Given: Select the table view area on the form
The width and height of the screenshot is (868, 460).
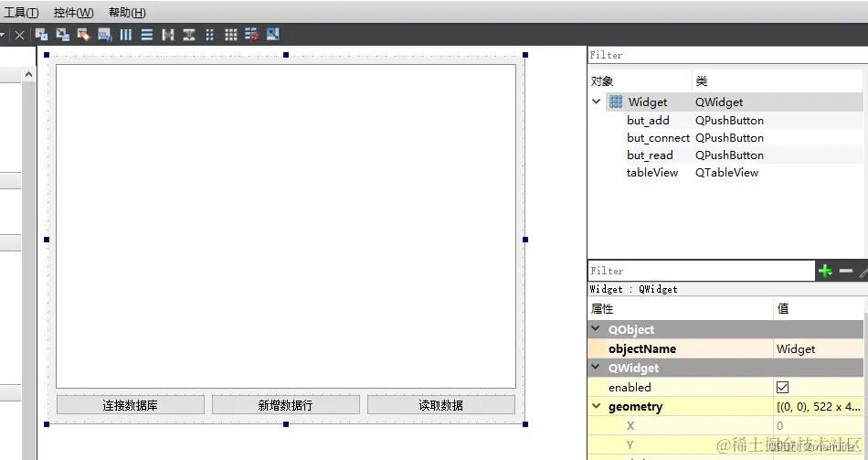Looking at the screenshot, I should 286,226.
